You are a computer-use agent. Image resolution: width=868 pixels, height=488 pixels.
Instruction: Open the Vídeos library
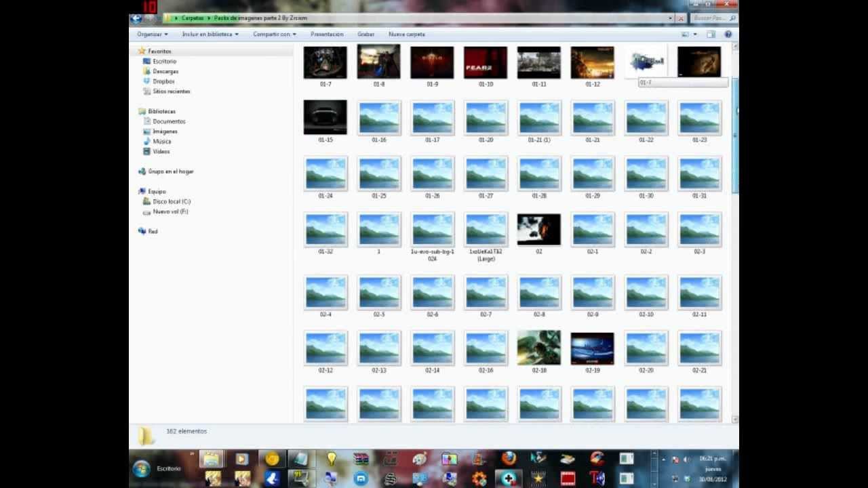click(161, 151)
